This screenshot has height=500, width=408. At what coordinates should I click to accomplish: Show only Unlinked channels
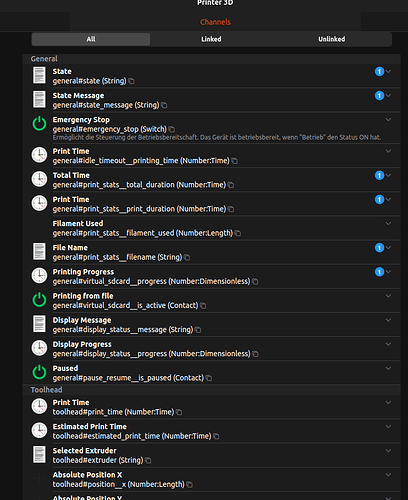pyautogui.click(x=332, y=39)
